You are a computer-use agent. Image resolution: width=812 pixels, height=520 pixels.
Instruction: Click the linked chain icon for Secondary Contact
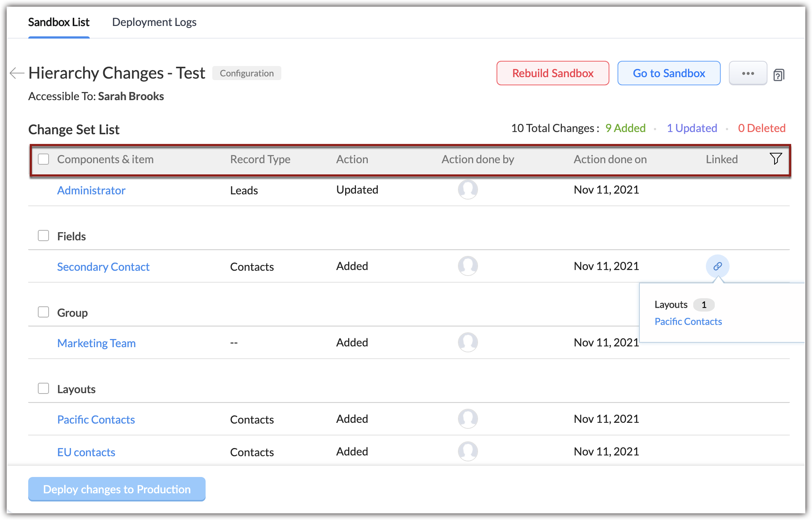[717, 266]
